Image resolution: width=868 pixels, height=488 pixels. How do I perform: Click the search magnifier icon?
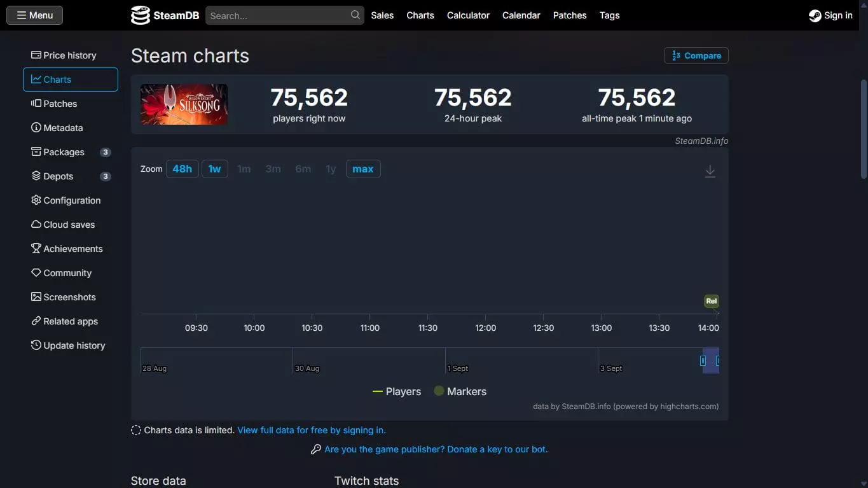pos(355,15)
